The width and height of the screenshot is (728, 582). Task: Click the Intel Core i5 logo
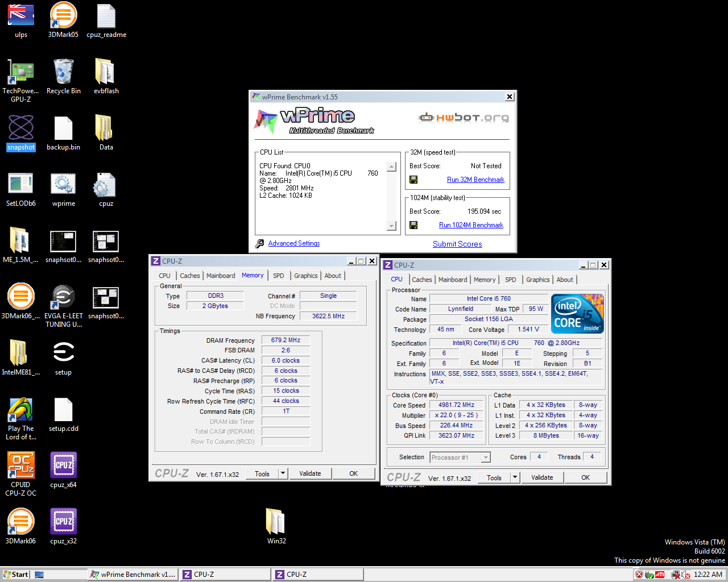point(578,314)
